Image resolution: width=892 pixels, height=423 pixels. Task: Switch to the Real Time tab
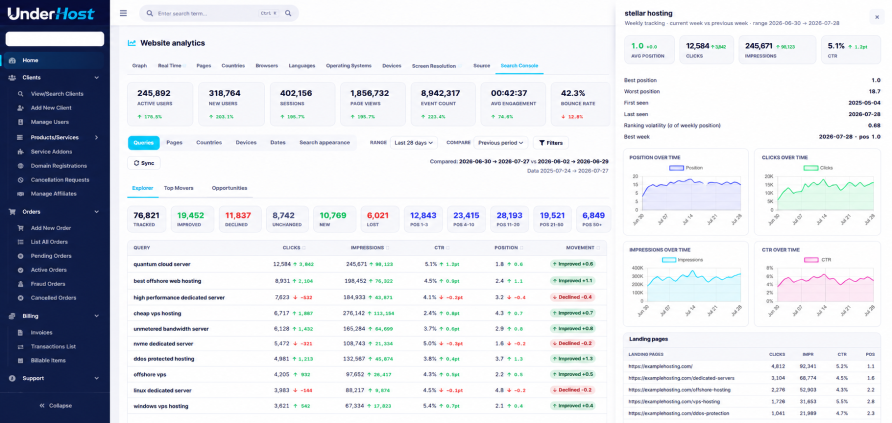point(170,66)
